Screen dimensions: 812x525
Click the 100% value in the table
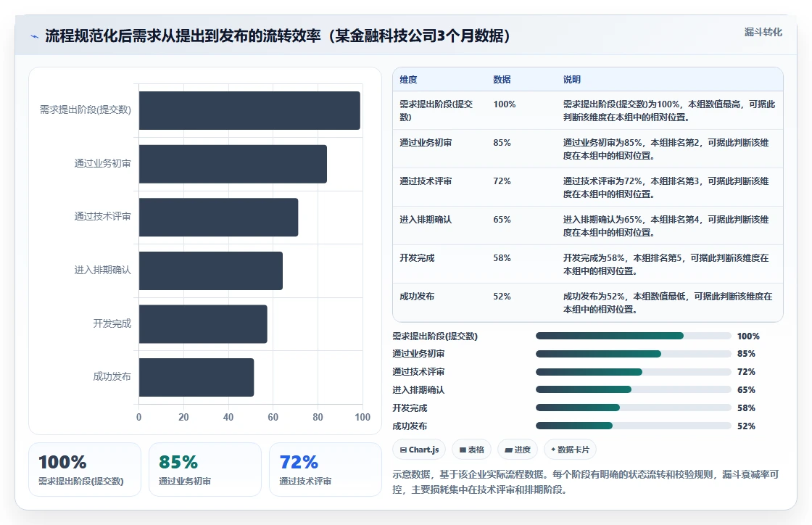[505, 104]
